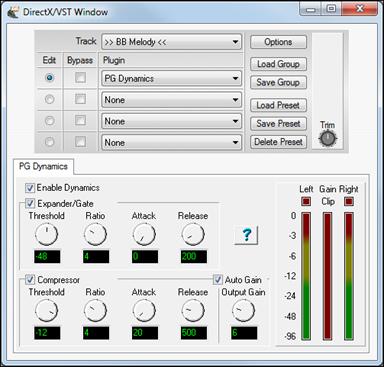Screen dimensions: 384x367
Task: Click the Right clip indicator light
Action: pos(349,201)
